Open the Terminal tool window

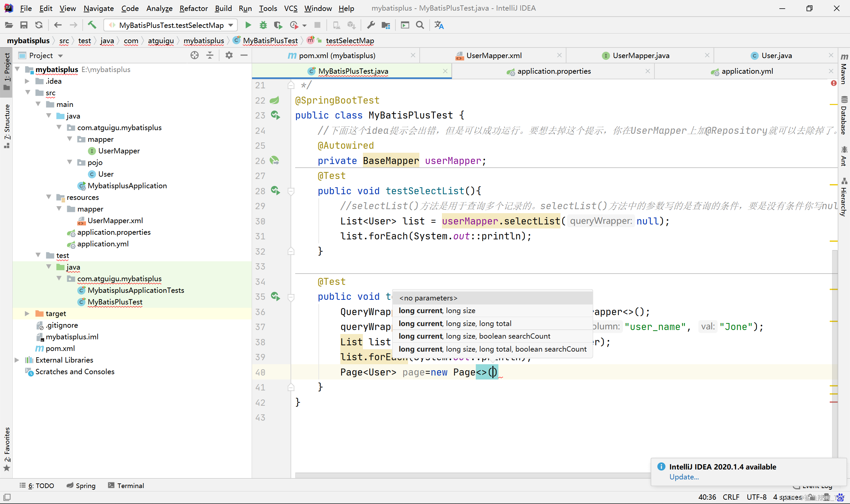coord(126,486)
